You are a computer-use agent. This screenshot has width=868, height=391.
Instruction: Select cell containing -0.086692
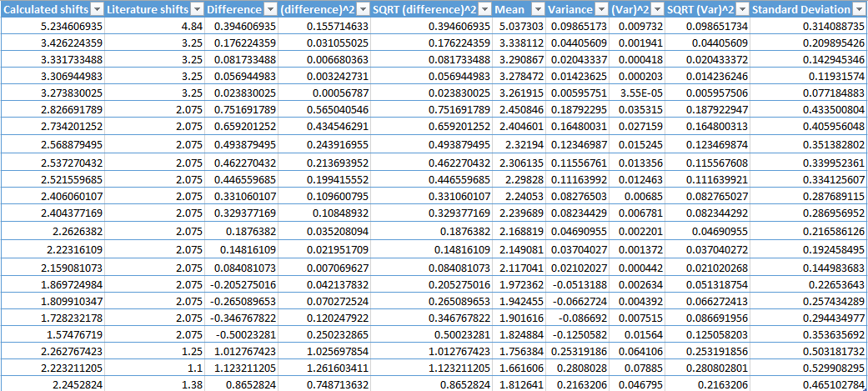click(578, 319)
